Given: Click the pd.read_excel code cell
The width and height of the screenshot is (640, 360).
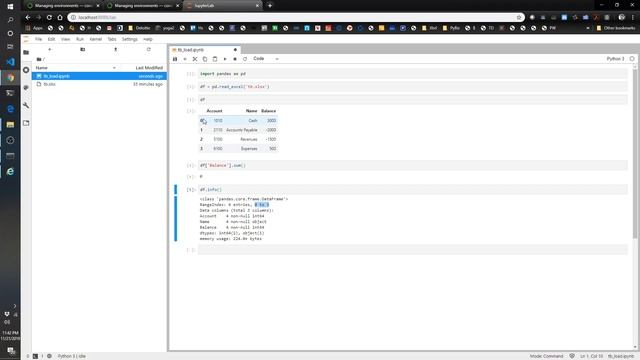Looking at the screenshot, I should click(x=413, y=87).
